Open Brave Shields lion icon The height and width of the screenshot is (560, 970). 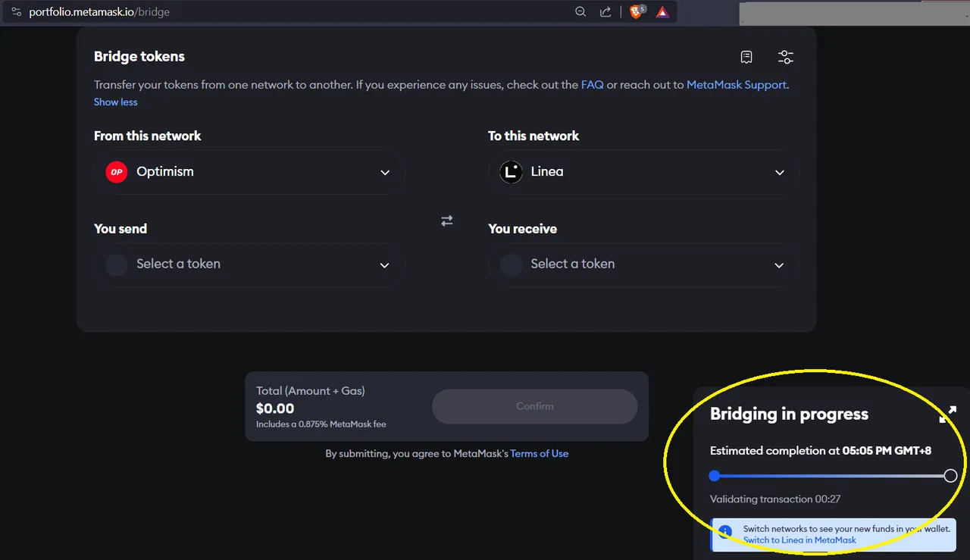[x=637, y=11]
